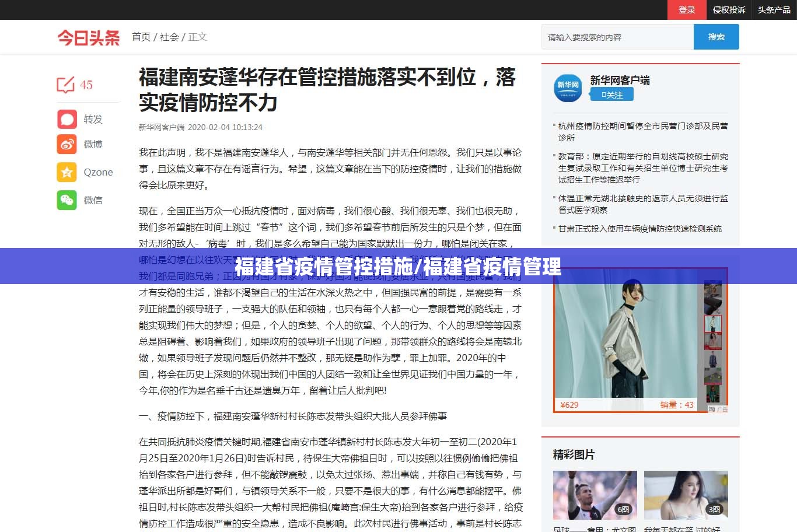797x532 pixels.
Task: Share article via 转发 icon
Action: point(67,119)
